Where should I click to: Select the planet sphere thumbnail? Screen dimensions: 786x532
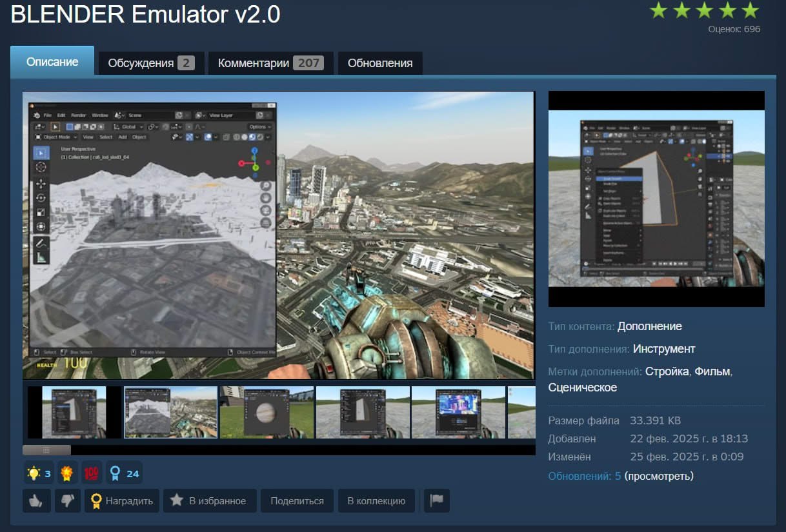pos(267,413)
